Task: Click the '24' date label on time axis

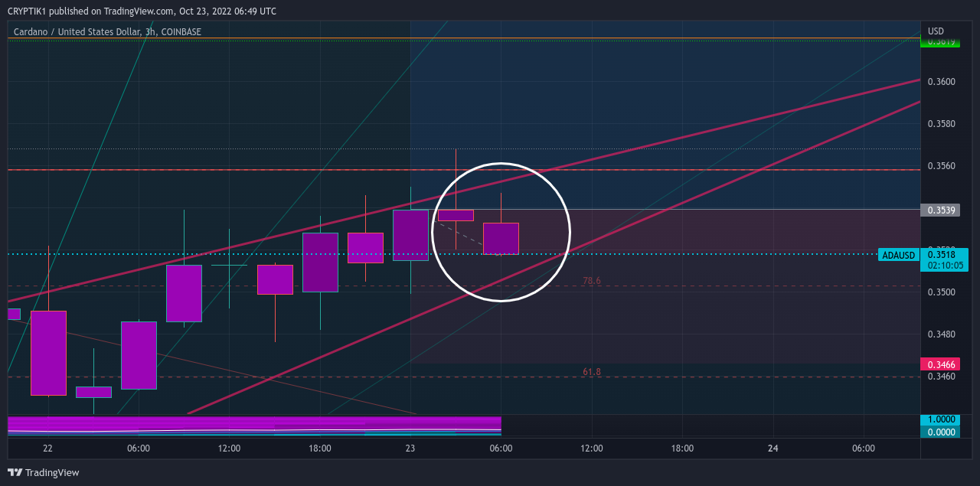Action: coord(773,448)
